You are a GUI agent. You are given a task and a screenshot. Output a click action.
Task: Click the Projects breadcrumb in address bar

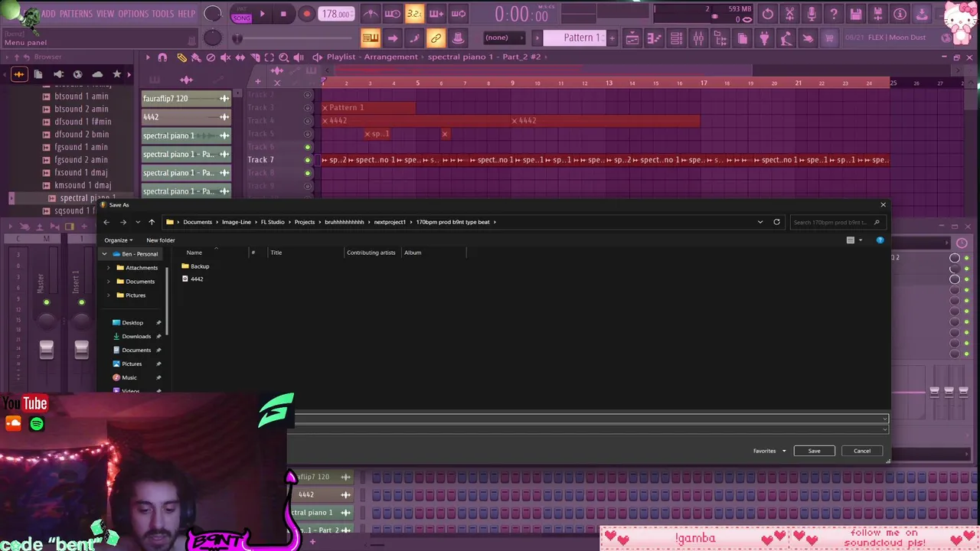point(305,222)
